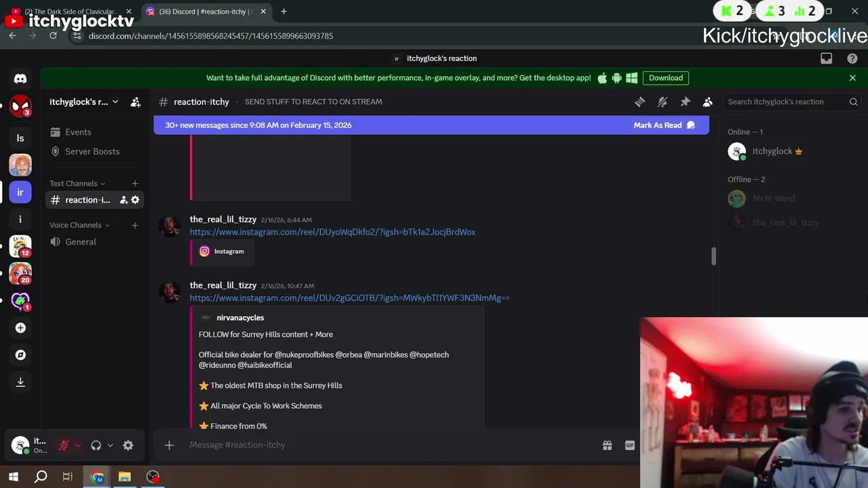Open Mr.N-Word offline member entry
This screenshot has width=868, height=488.
(x=790, y=199)
